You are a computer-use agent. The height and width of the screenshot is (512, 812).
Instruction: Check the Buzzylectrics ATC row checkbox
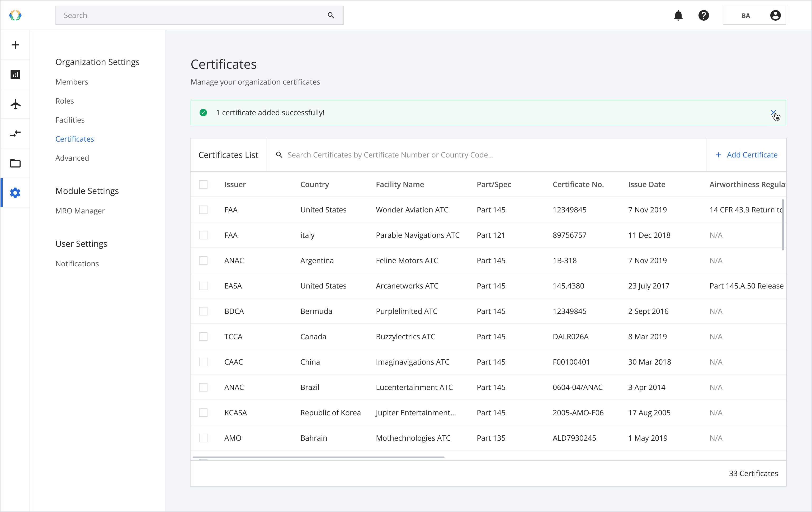pos(203,337)
